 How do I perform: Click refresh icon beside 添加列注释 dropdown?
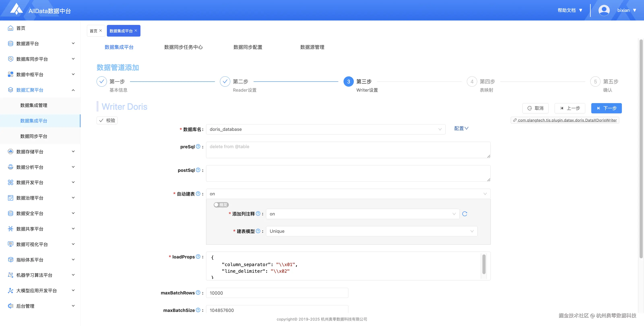pos(464,214)
